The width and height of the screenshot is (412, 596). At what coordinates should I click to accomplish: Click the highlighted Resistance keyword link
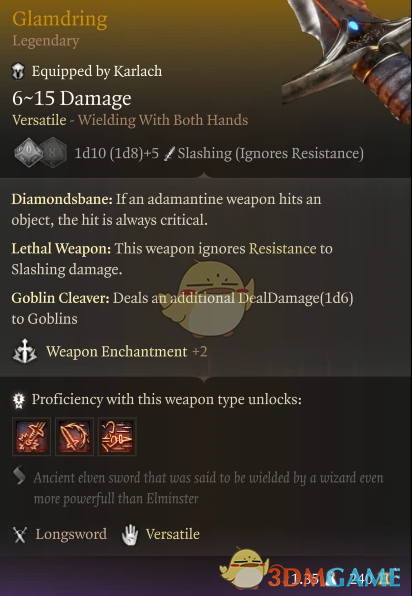(282, 249)
